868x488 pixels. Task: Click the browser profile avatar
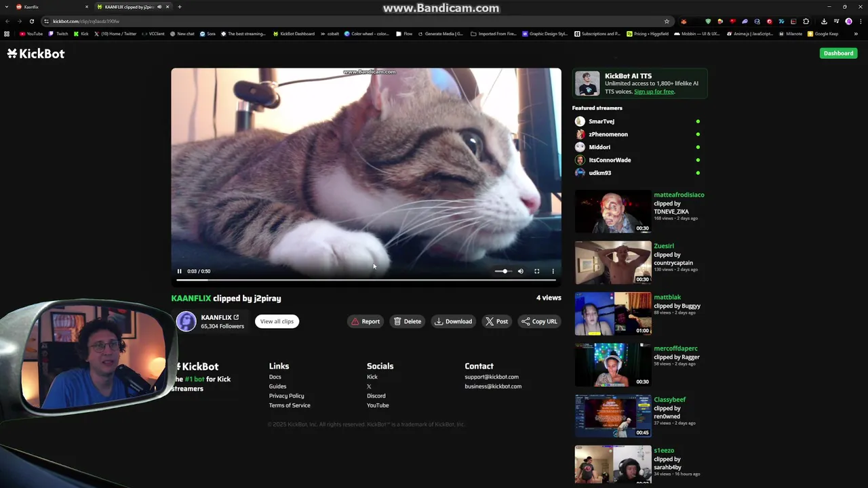click(848, 21)
